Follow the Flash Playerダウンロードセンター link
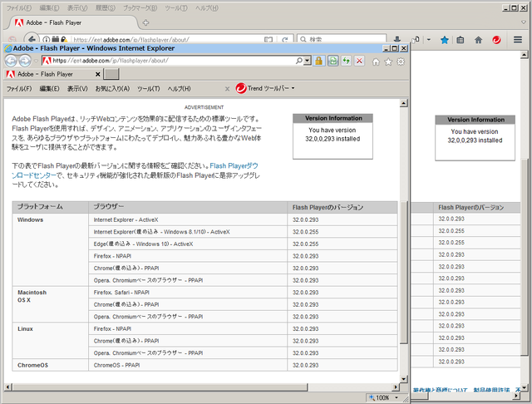Image resolution: width=532 pixels, height=404 pixels. pos(234,166)
